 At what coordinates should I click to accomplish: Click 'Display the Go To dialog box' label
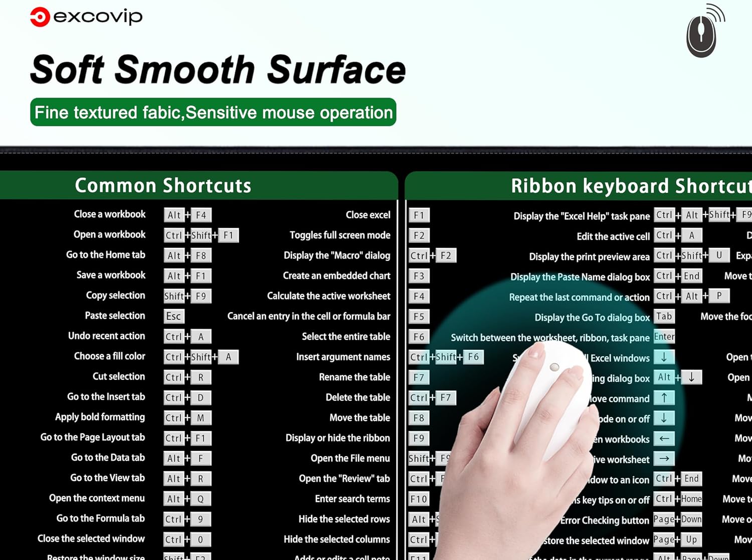click(592, 318)
